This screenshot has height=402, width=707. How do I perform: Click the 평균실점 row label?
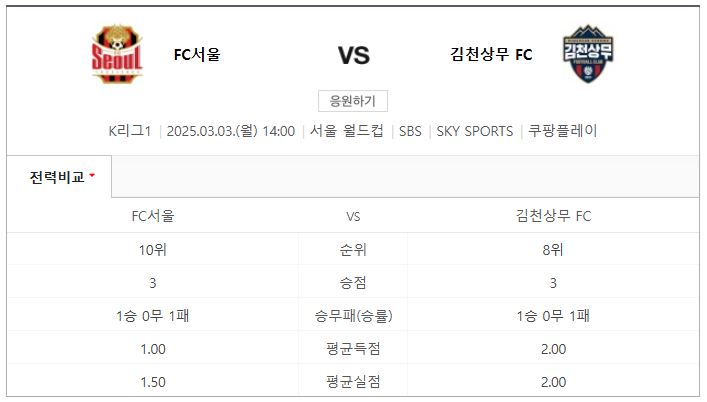click(x=353, y=382)
